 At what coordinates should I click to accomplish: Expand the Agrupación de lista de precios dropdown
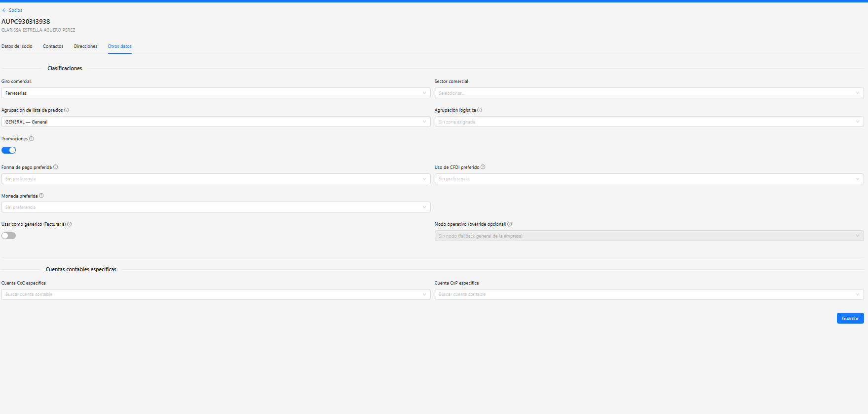pos(216,122)
